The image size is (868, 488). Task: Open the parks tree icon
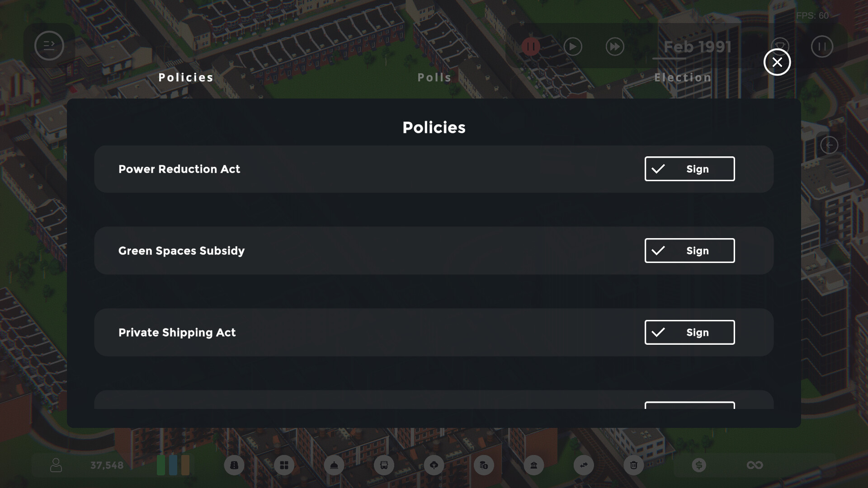(434, 465)
